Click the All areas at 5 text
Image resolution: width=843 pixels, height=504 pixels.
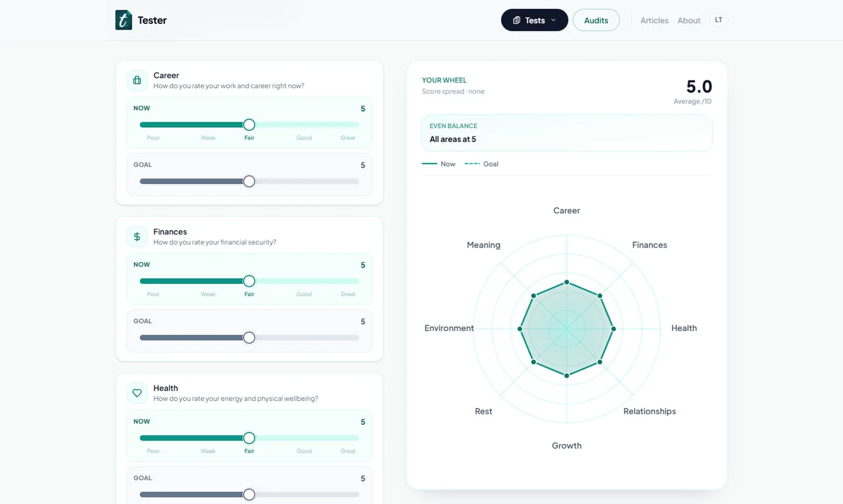tap(453, 139)
